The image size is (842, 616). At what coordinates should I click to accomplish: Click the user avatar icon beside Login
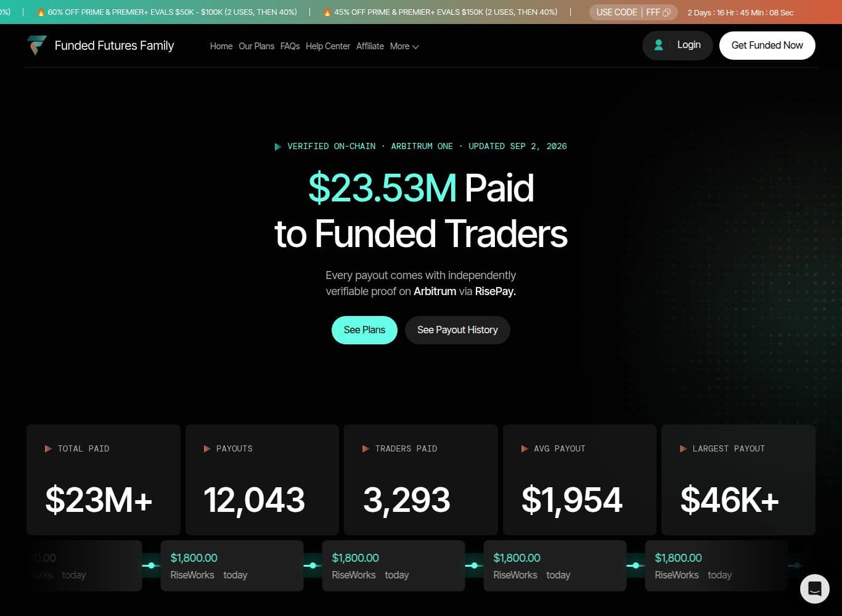click(x=658, y=45)
